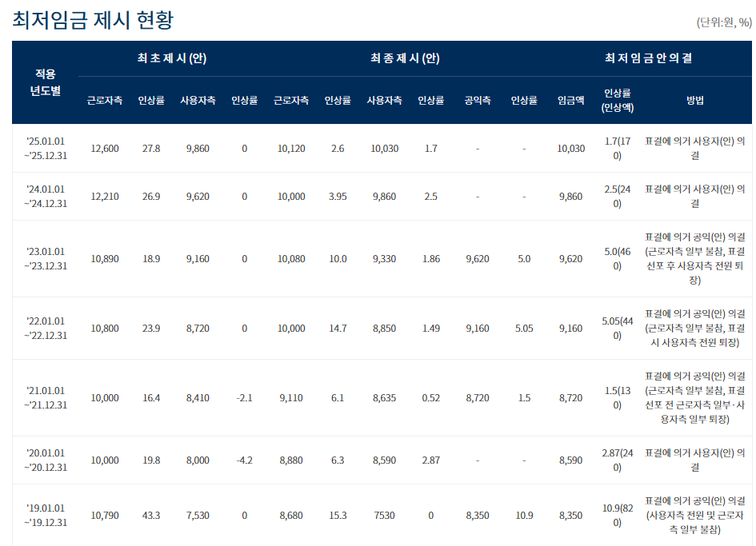The image size is (756, 546).
Task: Select the 23.9 increase rate cell
Action: 151,329
